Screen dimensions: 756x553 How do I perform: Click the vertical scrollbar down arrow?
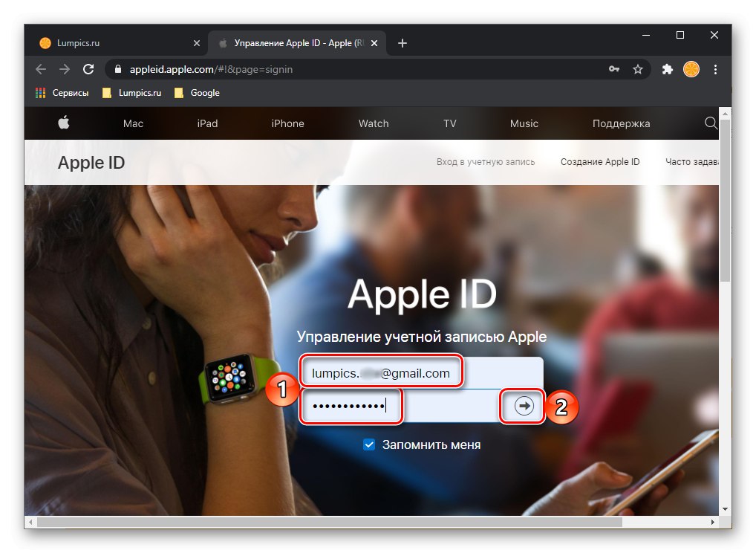click(x=724, y=510)
